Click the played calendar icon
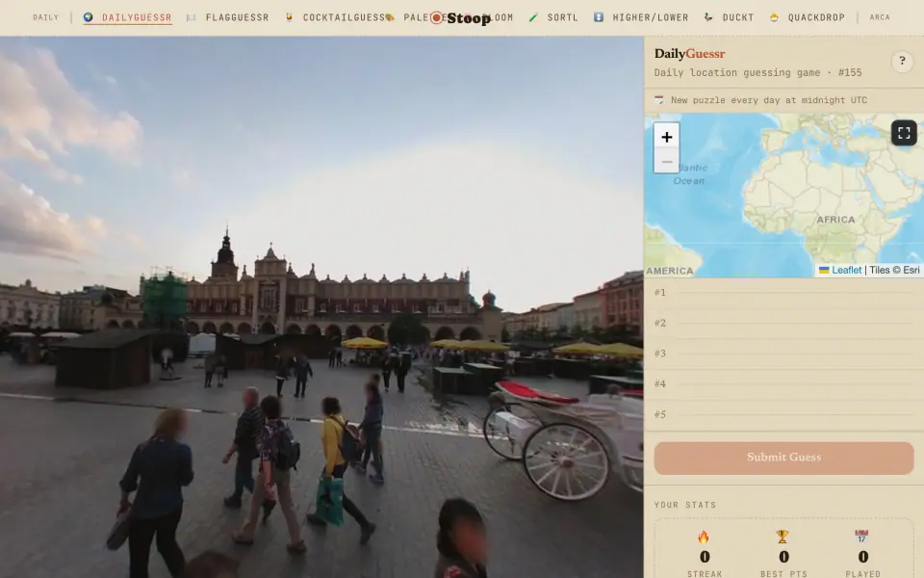 [861, 537]
